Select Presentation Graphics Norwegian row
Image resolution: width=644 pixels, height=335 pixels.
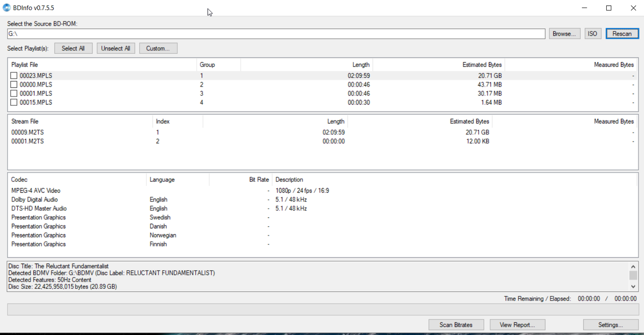[323, 235]
